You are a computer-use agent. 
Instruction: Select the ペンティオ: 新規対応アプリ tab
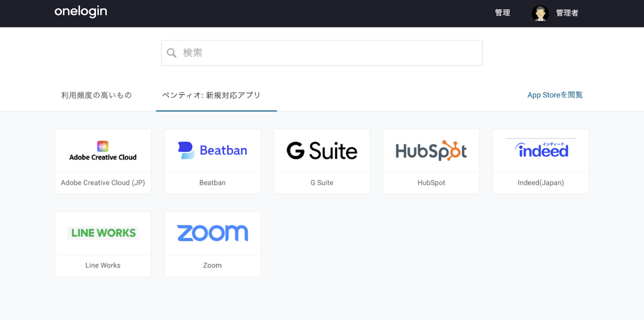point(212,95)
